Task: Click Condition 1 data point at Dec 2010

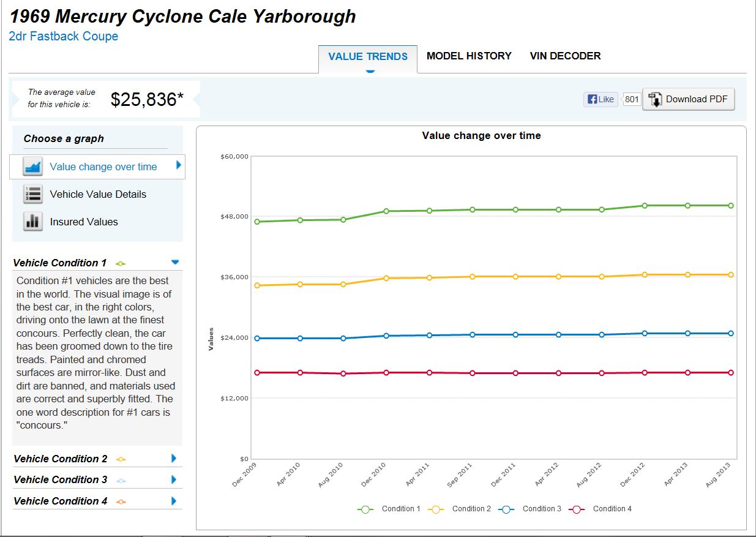Action: [386, 211]
